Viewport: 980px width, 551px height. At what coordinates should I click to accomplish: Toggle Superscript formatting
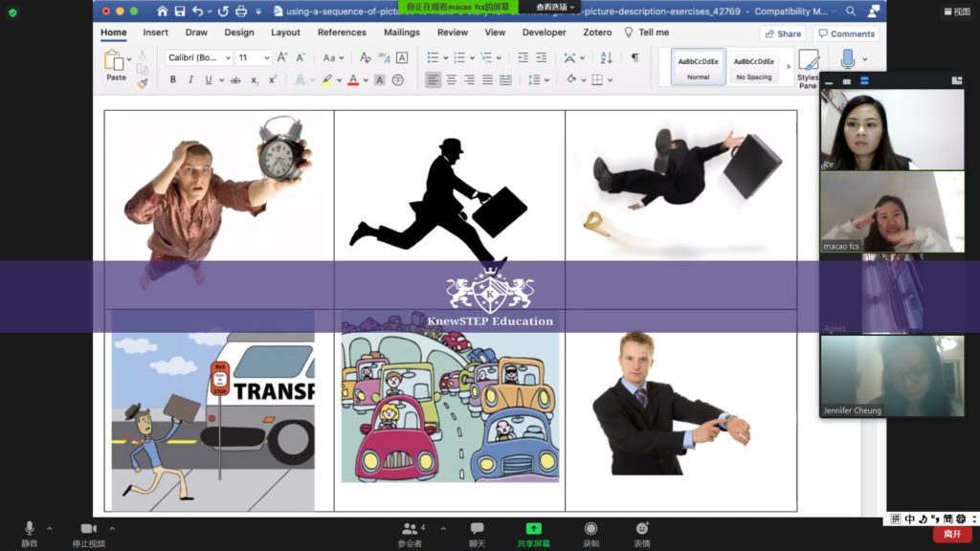[x=273, y=80]
